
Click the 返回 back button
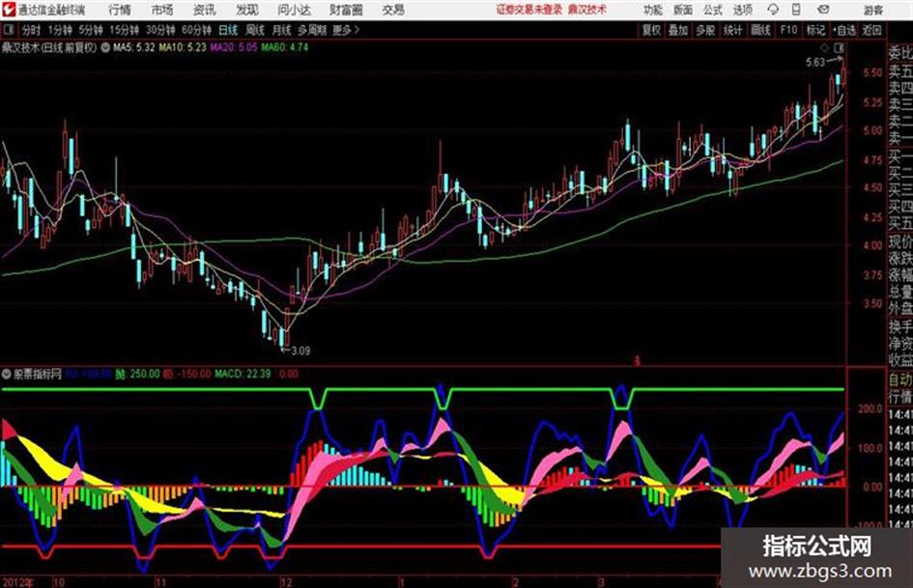coord(871,30)
